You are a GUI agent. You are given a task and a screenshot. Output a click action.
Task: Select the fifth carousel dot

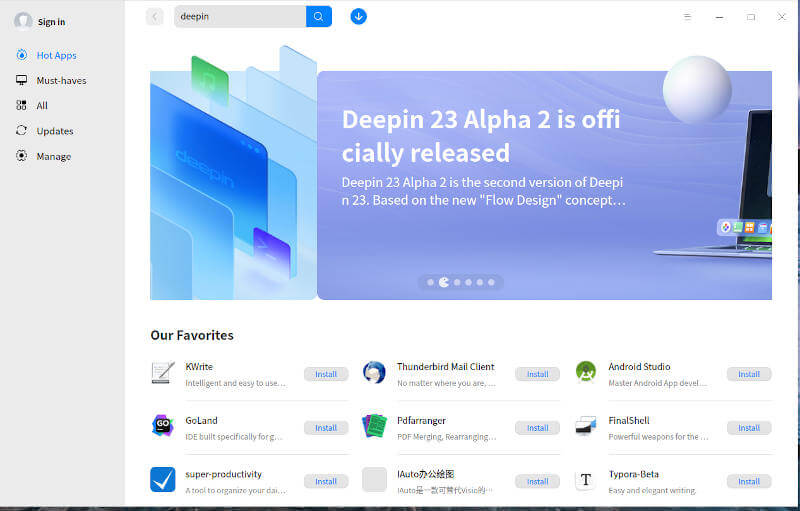pyautogui.click(x=480, y=282)
